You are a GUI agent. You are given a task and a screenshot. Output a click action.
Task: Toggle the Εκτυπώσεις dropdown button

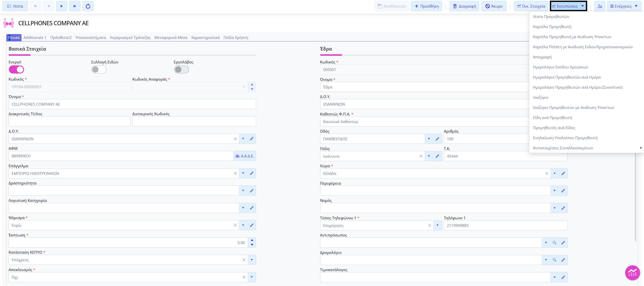pyautogui.click(x=568, y=6)
